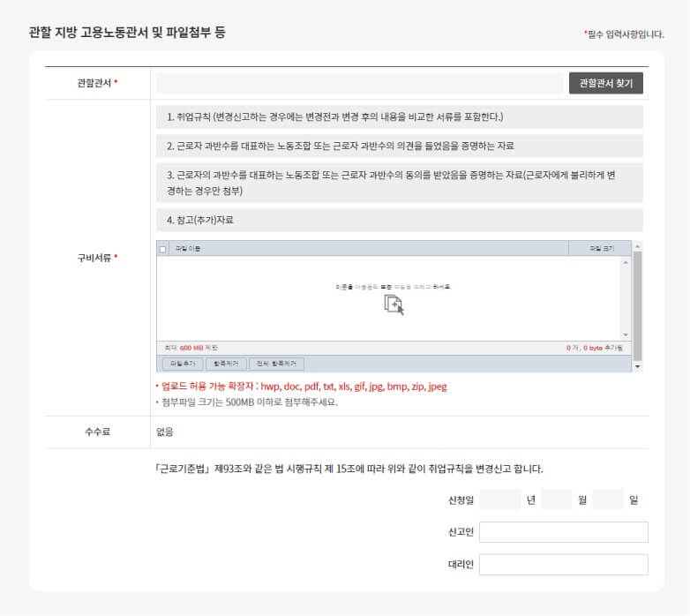Click the file list scroll down arrow
Screen dimensions: 690x616
point(626,335)
